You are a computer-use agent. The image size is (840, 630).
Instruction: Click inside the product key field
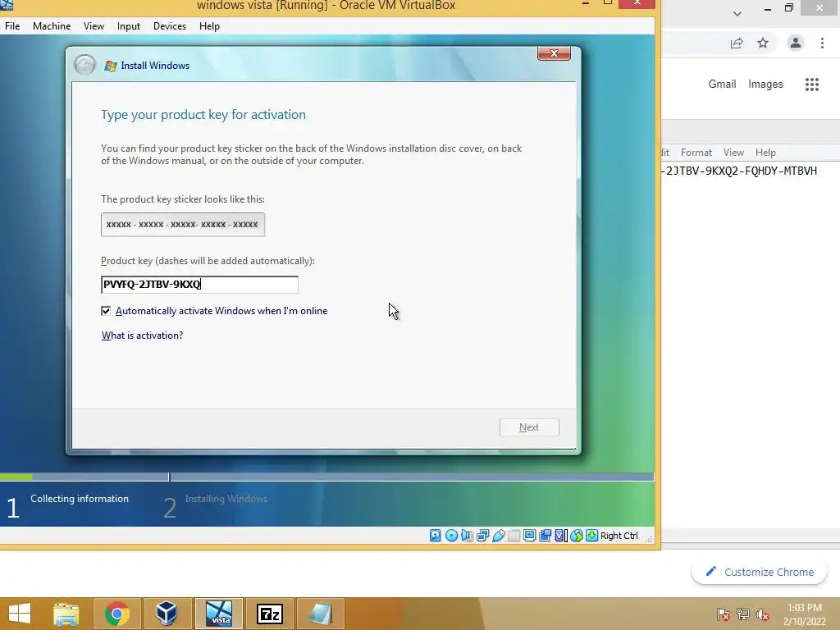[199, 285]
